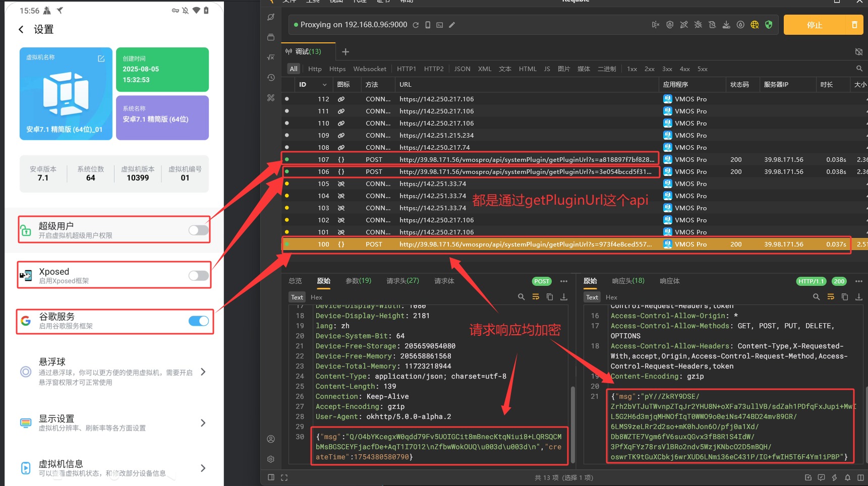This screenshot has height=486, width=868.
Task: Filter traffic by Https
Action: click(337, 69)
